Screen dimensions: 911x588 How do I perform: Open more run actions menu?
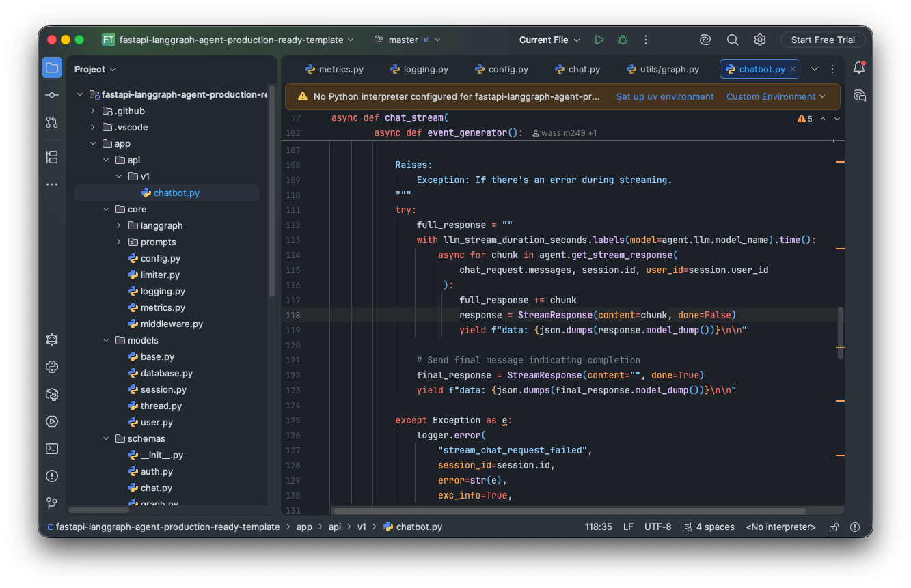[x=646, y=40]
